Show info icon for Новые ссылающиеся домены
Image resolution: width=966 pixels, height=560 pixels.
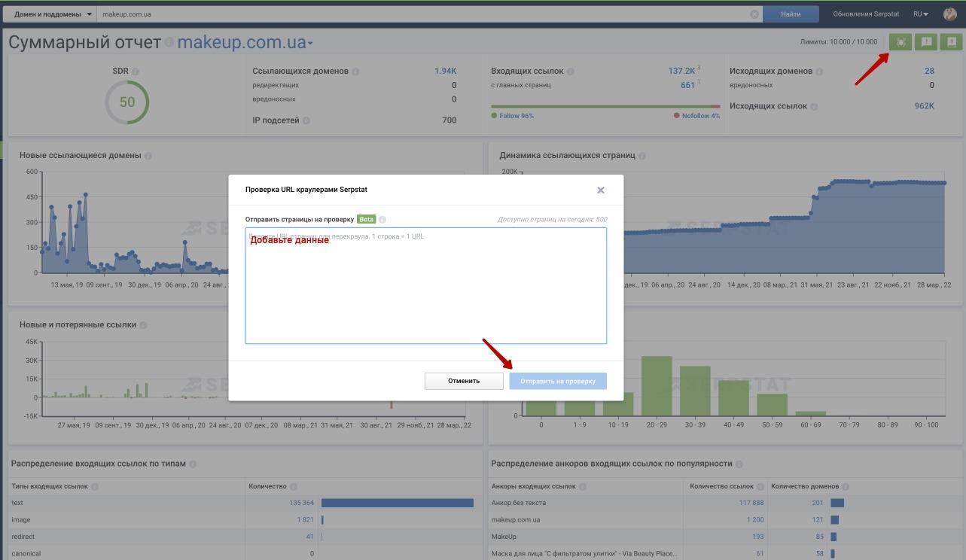coord(148,156)
